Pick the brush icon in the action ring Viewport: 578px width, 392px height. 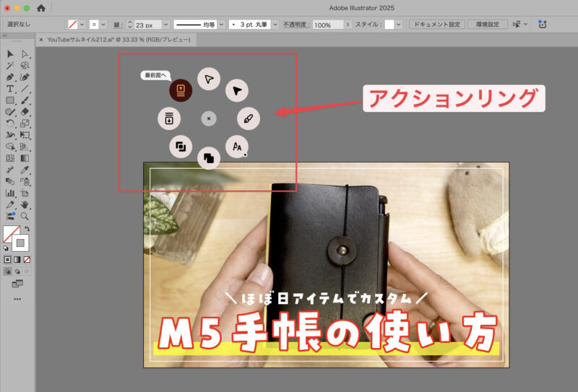point(249,118)
